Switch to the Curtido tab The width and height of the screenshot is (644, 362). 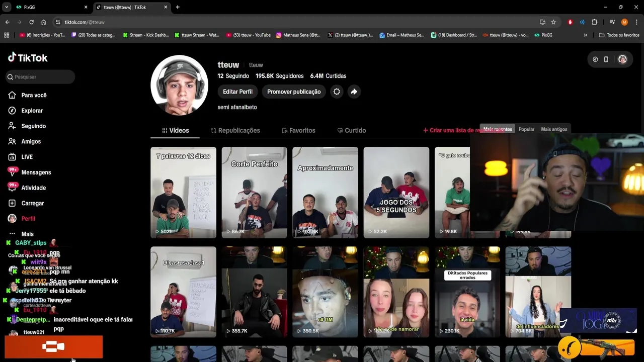[351, 130]
